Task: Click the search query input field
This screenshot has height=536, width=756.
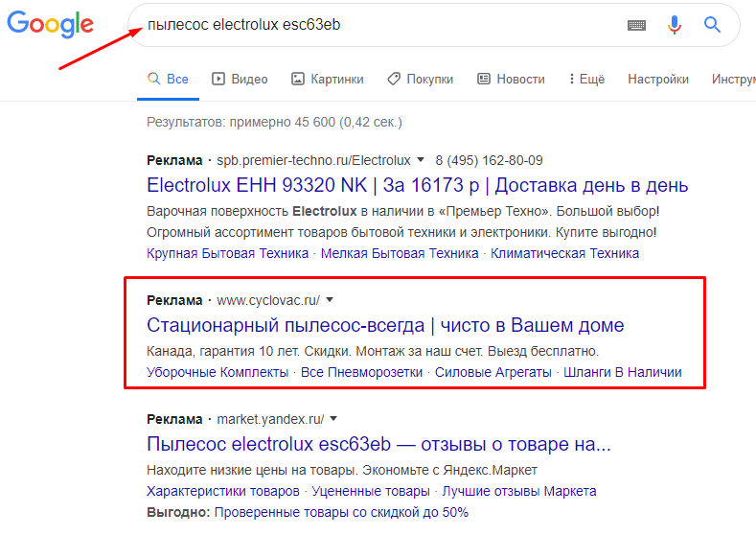Action: (376, 25)
